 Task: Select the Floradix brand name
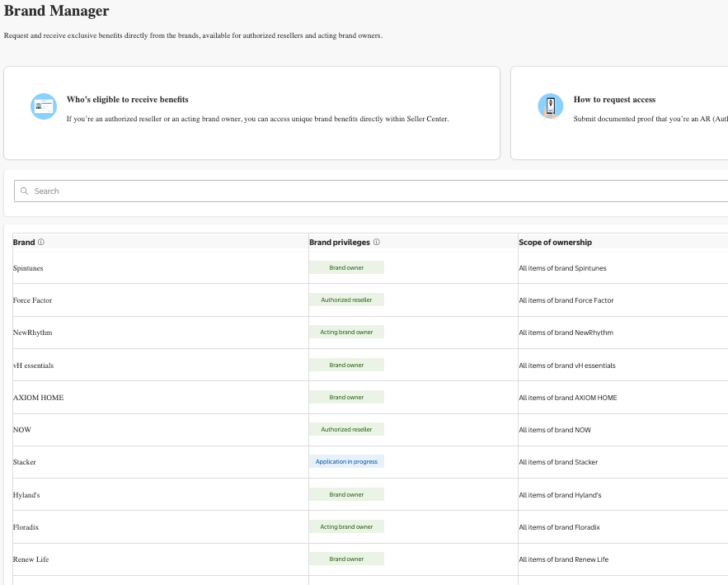point(26,527)
